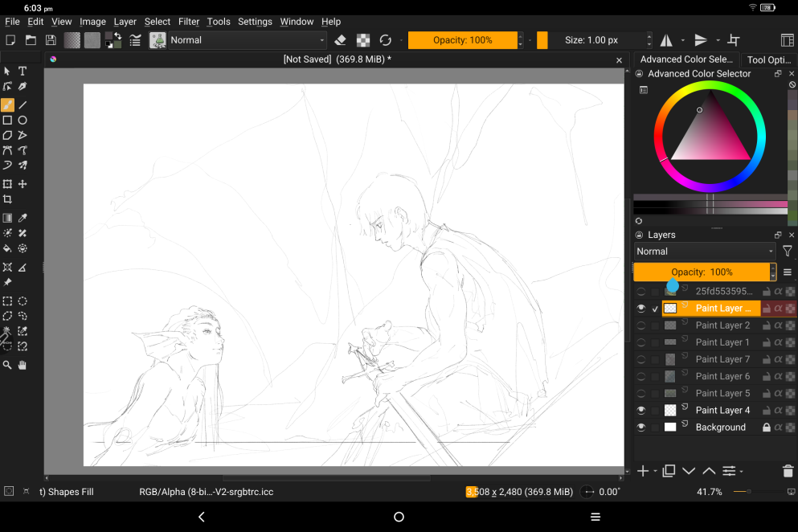Toggle visibility of Paint Layer 4
798x532 pixels.
641,411
